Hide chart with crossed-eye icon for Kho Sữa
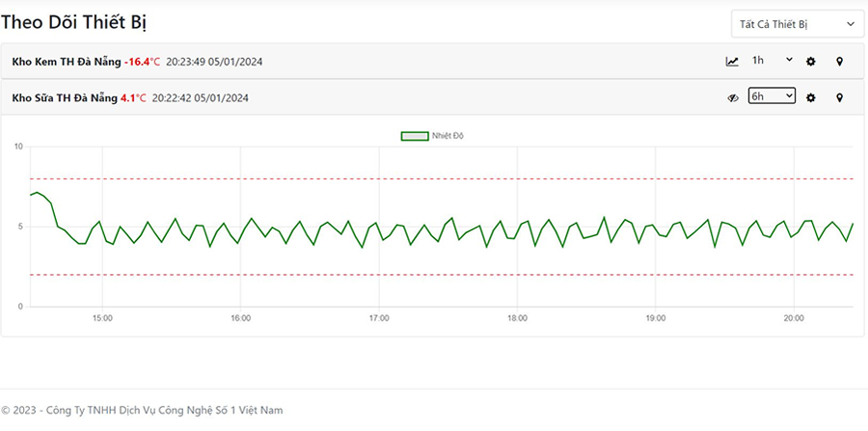Screen dimensions: 868x431 pos(733,98)
